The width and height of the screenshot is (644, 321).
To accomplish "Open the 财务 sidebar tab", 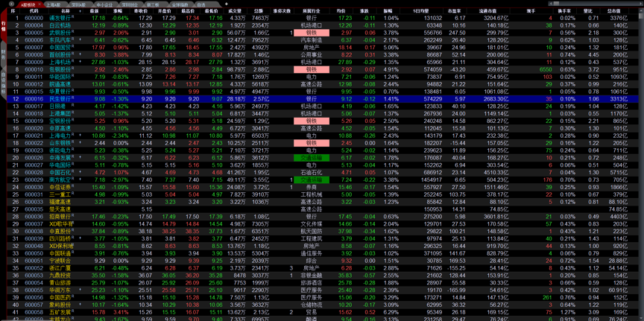I will [x=3, y=54].
